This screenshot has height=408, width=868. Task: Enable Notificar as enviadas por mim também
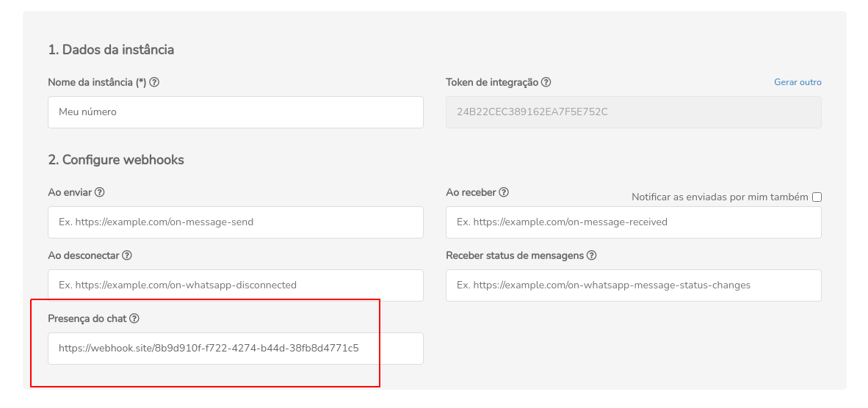coord(817,197)
